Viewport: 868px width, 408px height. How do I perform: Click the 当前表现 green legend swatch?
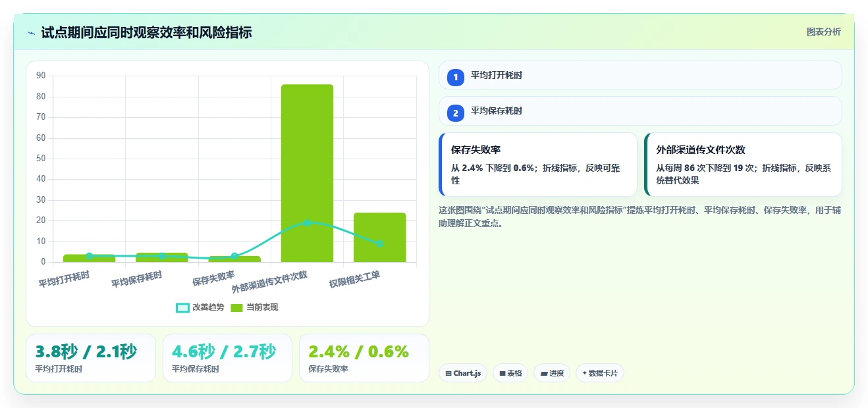(x=237, y=308)
